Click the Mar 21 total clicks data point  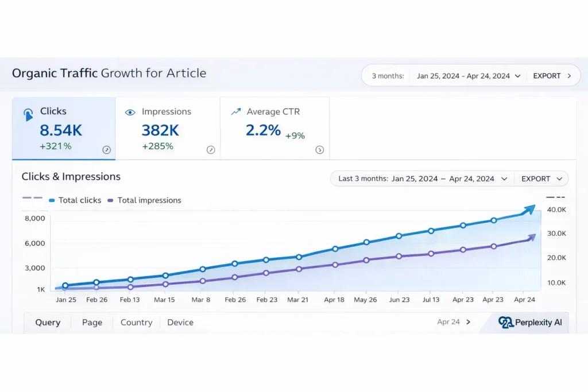[299, 257]
